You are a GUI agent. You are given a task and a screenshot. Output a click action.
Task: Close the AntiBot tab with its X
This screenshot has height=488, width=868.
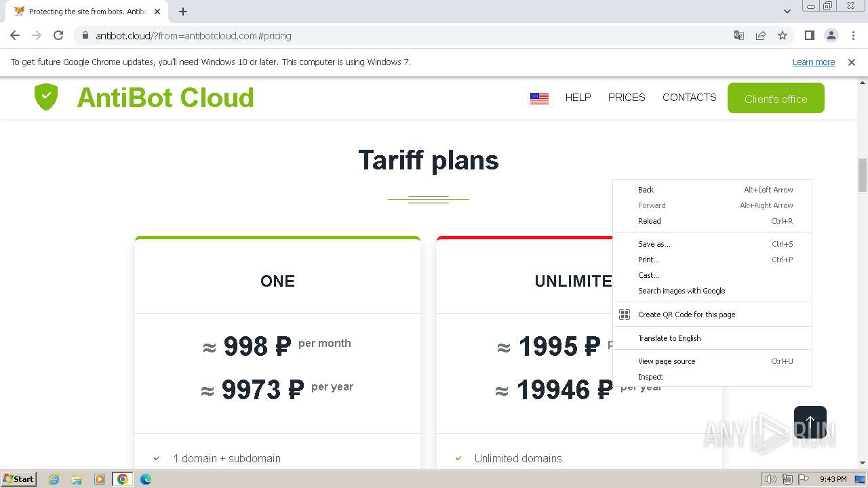click(x=157, y=12)
